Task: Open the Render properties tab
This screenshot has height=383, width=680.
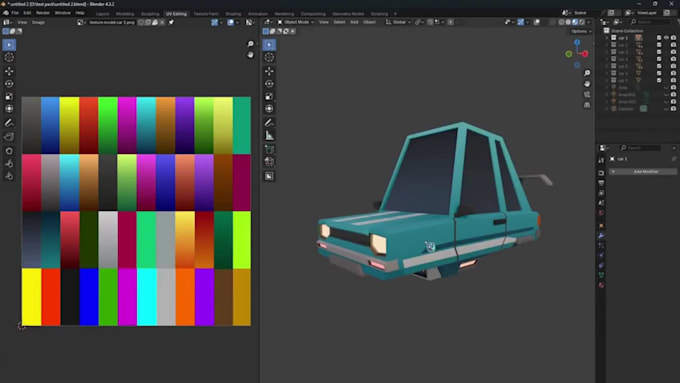Action: click(x=601, y=173)
